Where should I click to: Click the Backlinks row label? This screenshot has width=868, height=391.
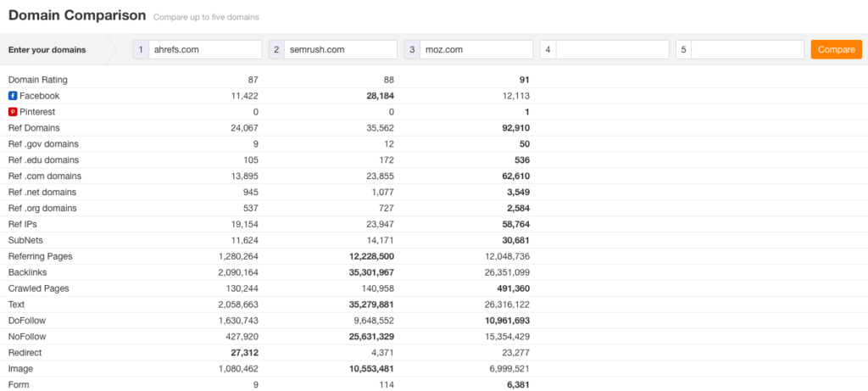28,272
